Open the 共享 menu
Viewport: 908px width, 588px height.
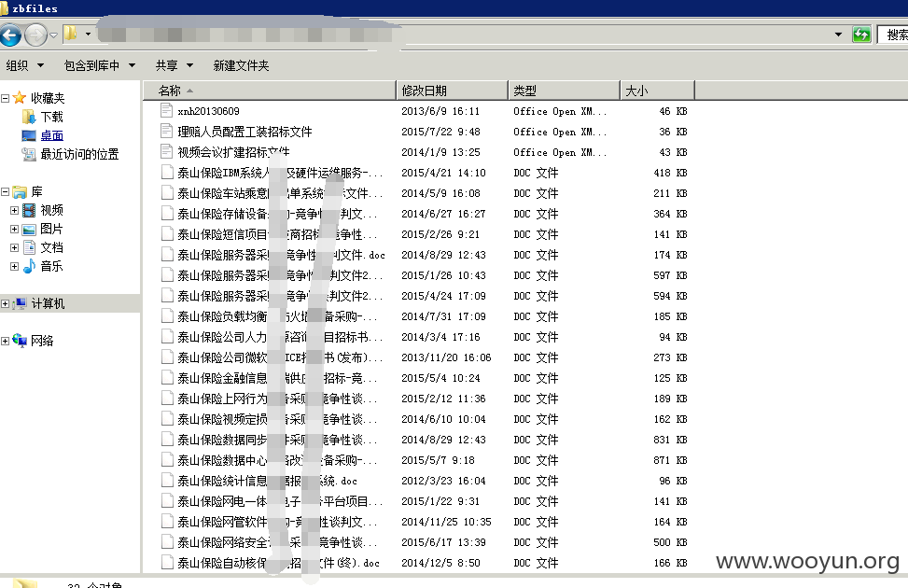point(174,65)
